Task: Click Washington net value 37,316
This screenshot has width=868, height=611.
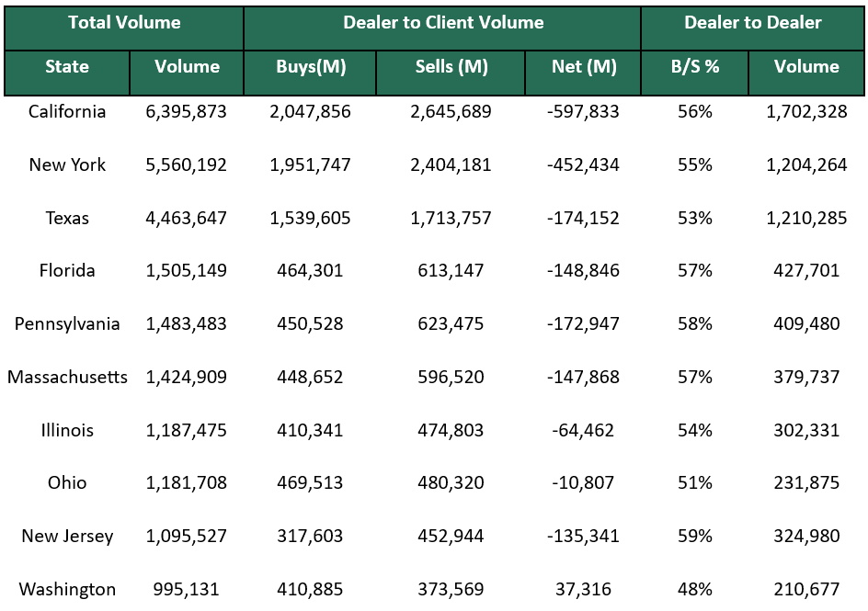Action: tap(583, 590)
